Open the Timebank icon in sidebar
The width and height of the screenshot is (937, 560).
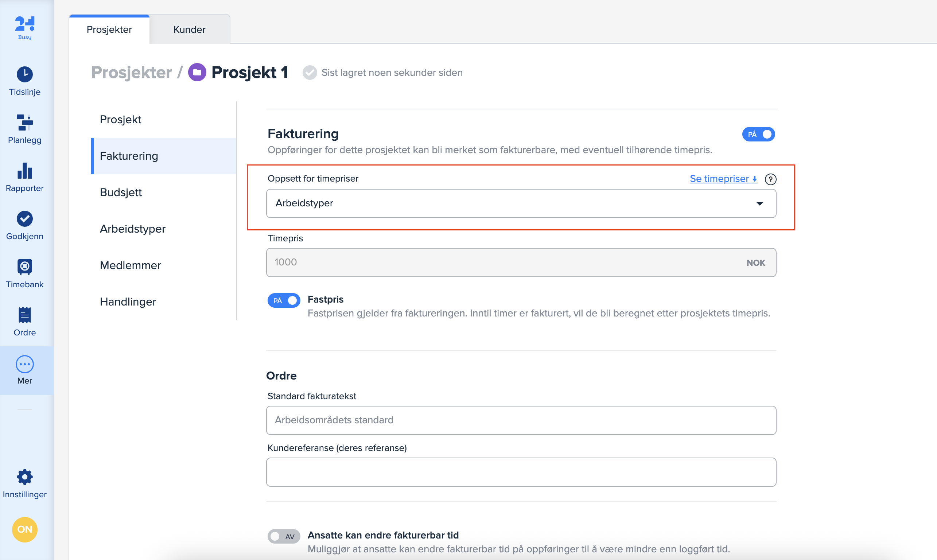coord(24,267)
